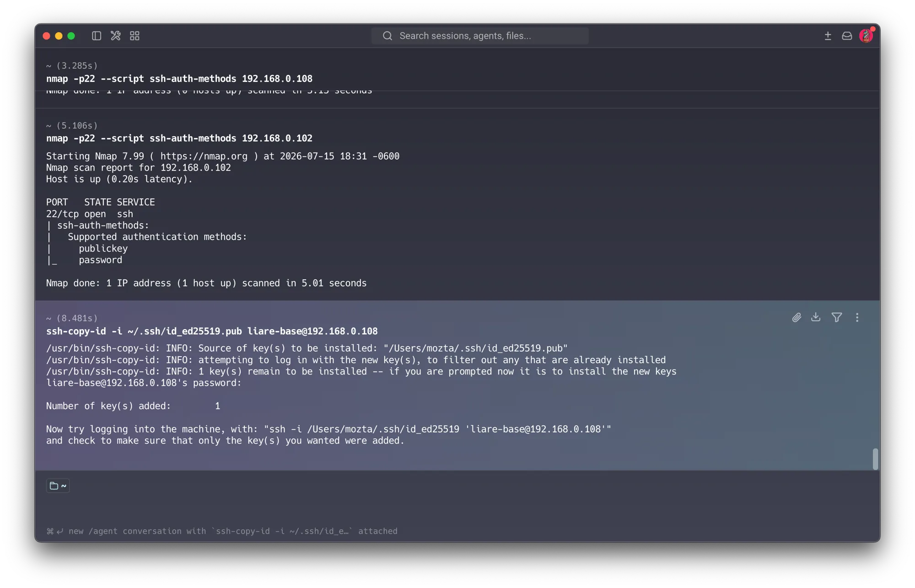Click the '~ (3.285s)' timing label
Image resolution: width=915 pixels, height=588 pixels.
pyautogui.click(x=72, y=65)
